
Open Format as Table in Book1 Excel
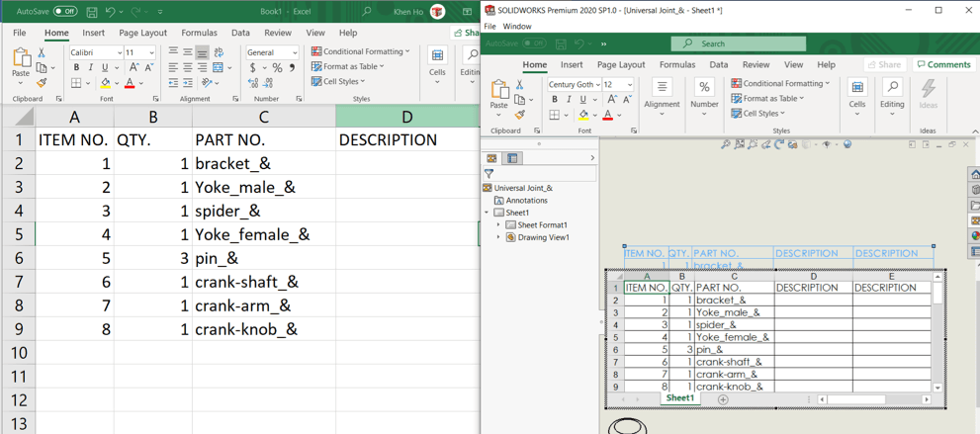pos(347,66)
